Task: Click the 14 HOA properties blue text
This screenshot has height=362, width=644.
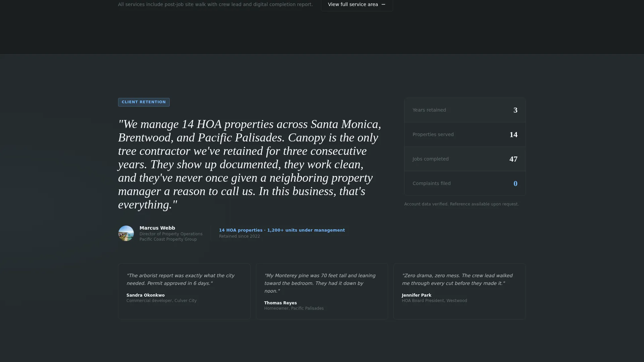Action: coord(282,230)
